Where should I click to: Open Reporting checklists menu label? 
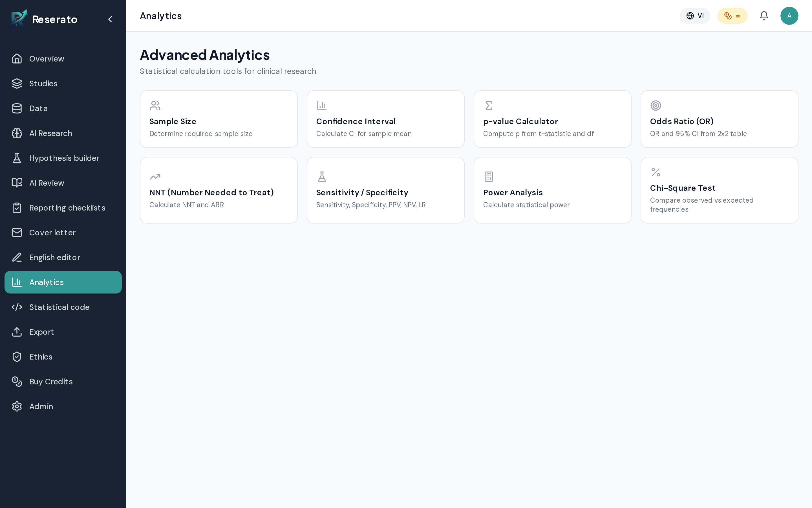67,208
